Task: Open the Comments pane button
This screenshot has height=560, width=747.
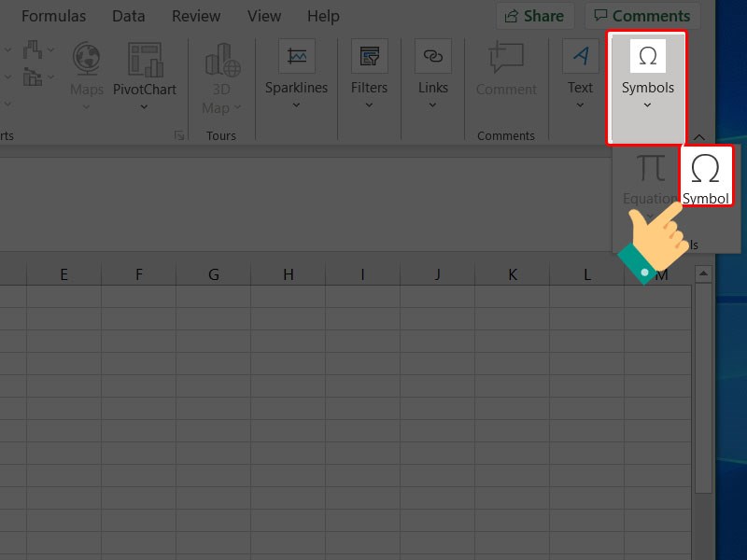Action: 641,16
